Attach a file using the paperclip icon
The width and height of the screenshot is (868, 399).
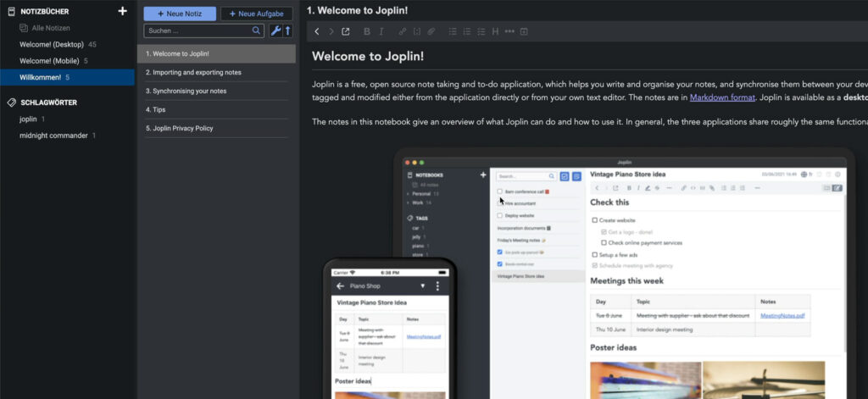point(431,32)
